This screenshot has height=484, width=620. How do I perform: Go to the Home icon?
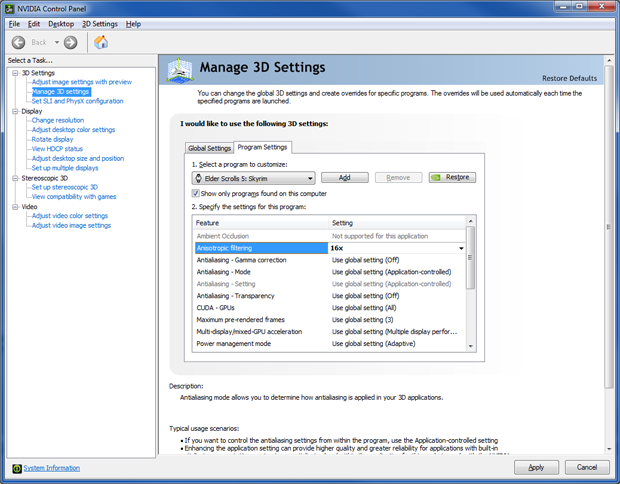[101, 42]
